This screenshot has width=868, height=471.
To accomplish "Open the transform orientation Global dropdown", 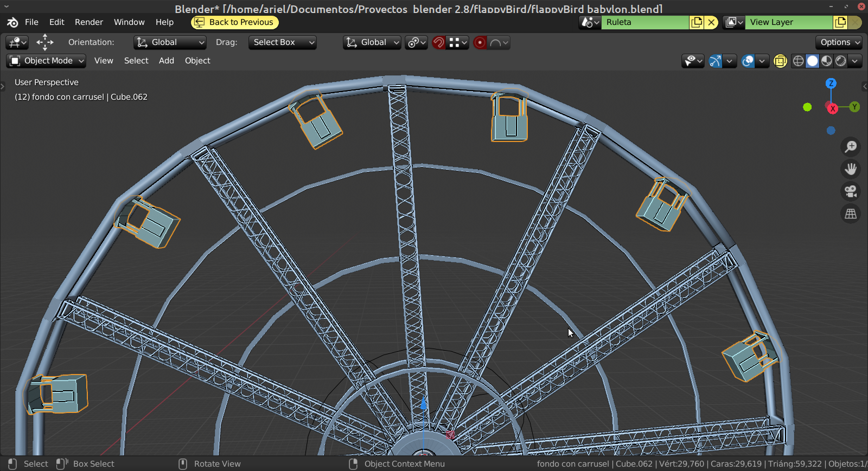I will click(x=372, y=42).
